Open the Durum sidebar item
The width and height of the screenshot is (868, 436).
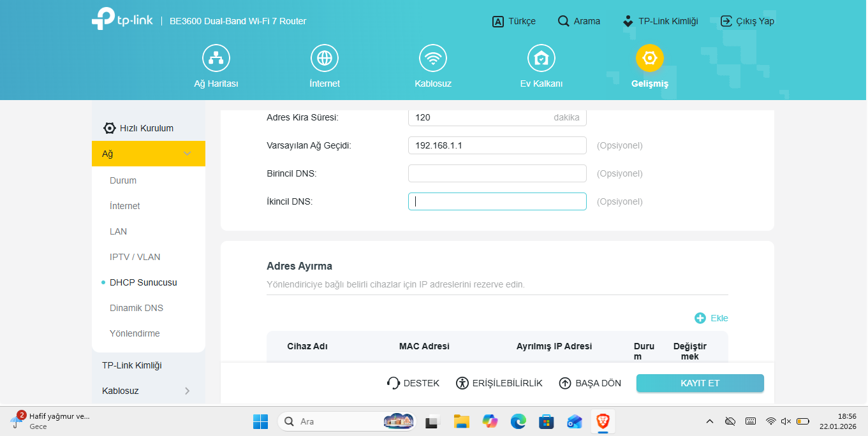[123, 180]
